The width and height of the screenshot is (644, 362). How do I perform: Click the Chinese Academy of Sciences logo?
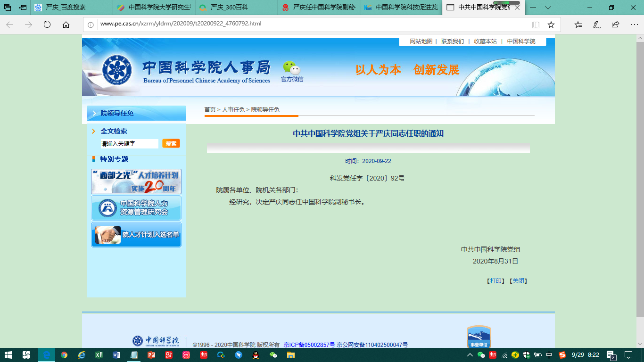(x=117, y=71)
